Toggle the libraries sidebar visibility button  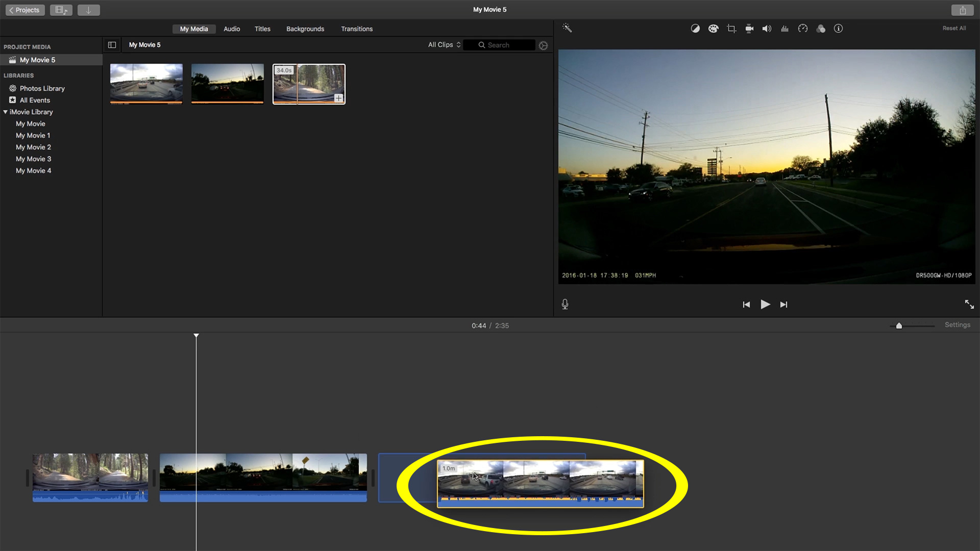[112, 45]
